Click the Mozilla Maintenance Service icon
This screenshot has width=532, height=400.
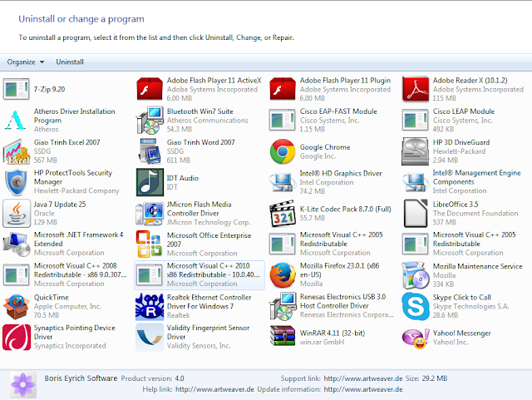[416, 275]
